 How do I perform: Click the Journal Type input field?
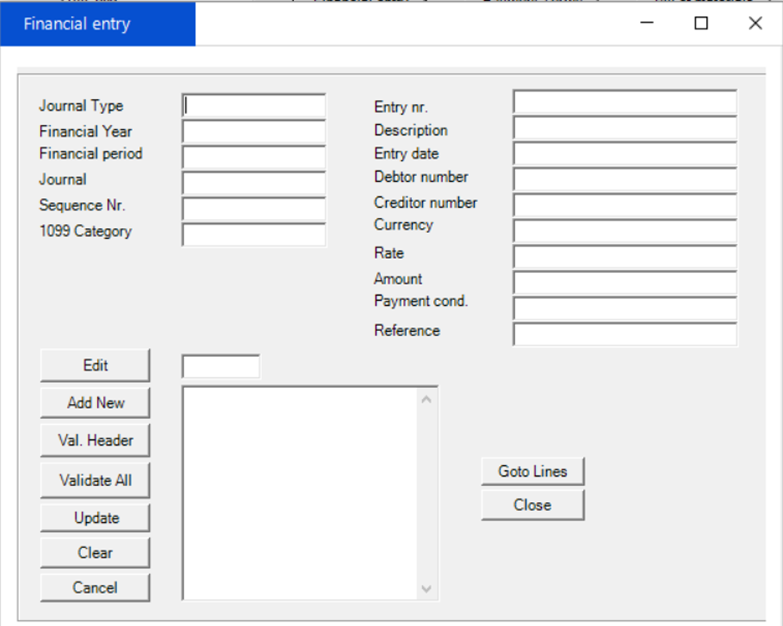(x=254, y=106)
